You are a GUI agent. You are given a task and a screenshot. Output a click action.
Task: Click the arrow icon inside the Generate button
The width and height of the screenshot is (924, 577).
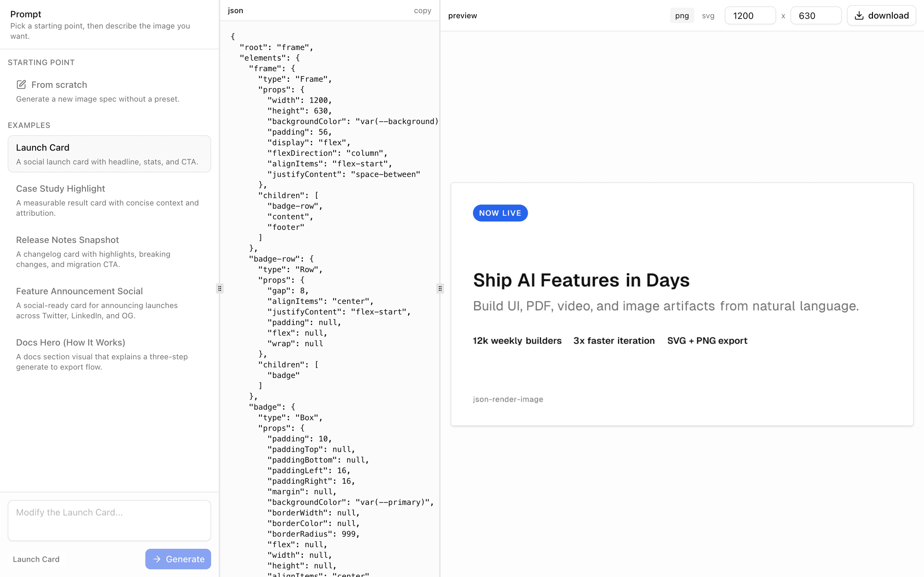click(x=157, y=559)
